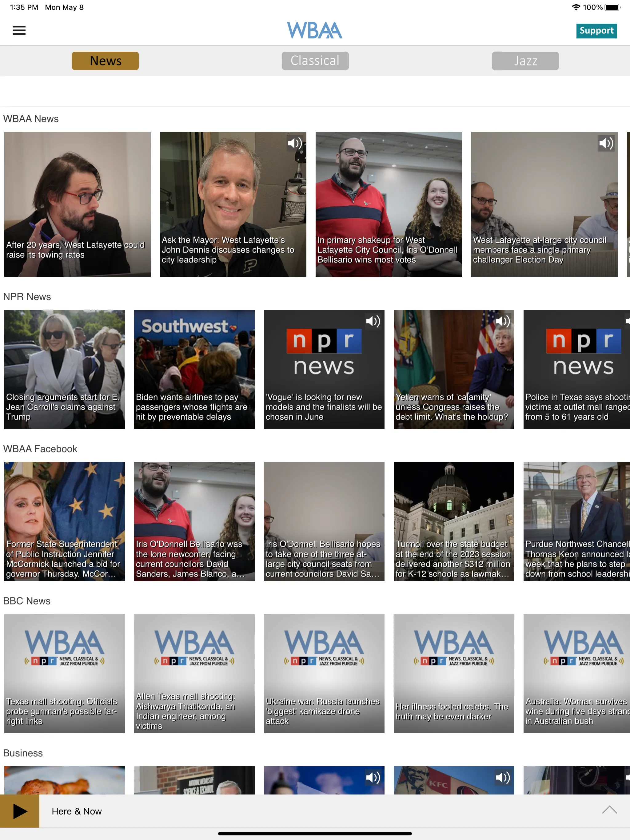Tap the WBAA logo at top center

point(315,30)
